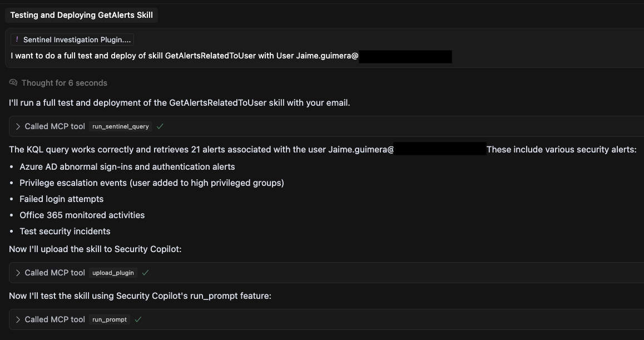Click the green checkmark on upload_plugin call
Image resolution: width=644 pixels, height=340 pixels.
145,272
